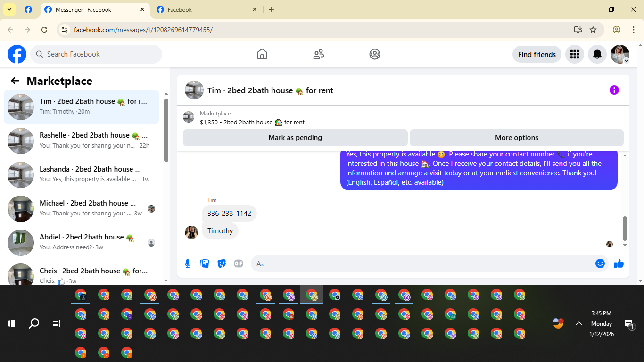Open Michael's conversation in list

(82, 209)
